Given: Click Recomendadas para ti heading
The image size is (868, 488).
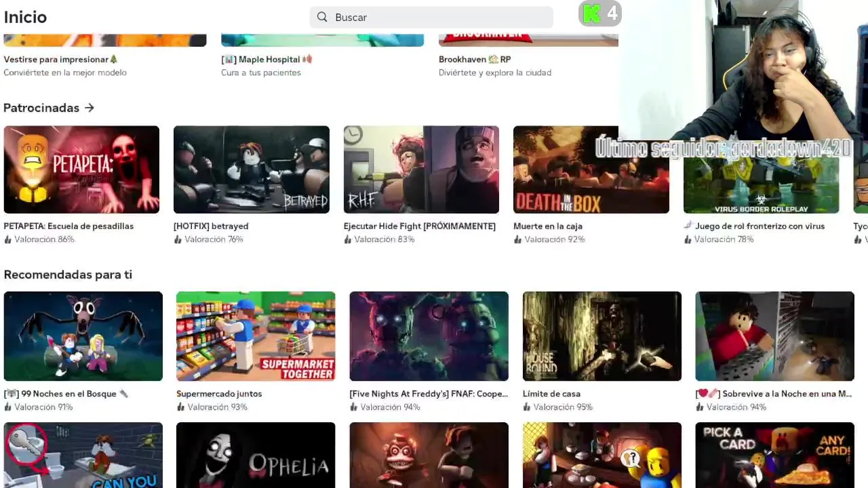Looking at the screenshot, I should point(68,274).
